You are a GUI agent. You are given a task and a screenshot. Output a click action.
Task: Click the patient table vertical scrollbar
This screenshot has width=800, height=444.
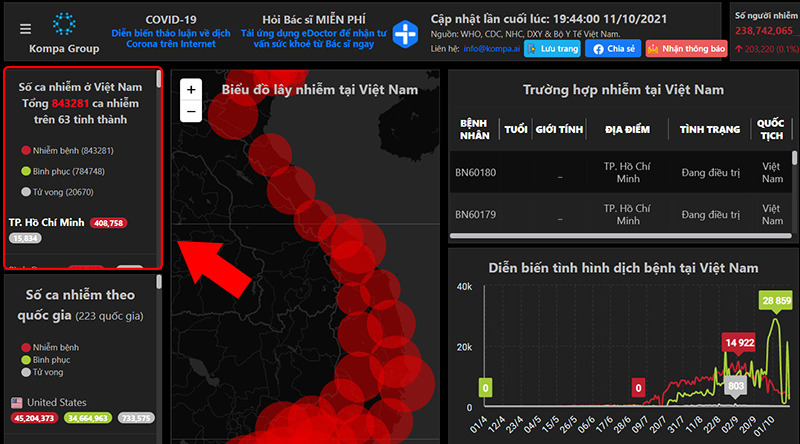(x=794, y=158)
